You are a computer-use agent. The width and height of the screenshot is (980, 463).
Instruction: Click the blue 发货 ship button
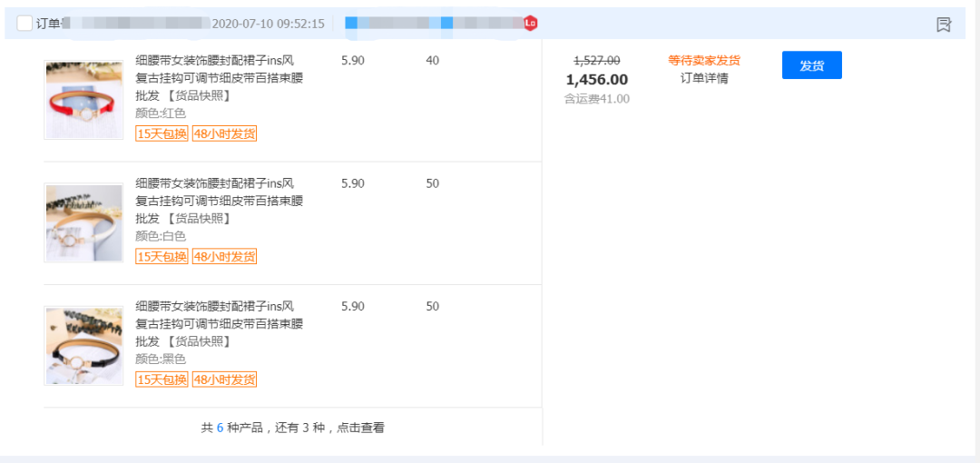811,65
